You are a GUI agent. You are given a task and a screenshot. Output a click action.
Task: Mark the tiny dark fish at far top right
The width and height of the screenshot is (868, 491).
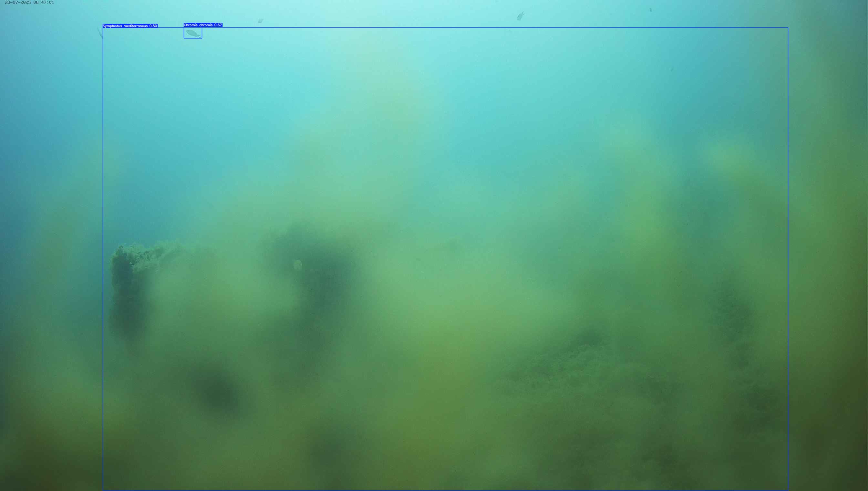pos(651,10)
